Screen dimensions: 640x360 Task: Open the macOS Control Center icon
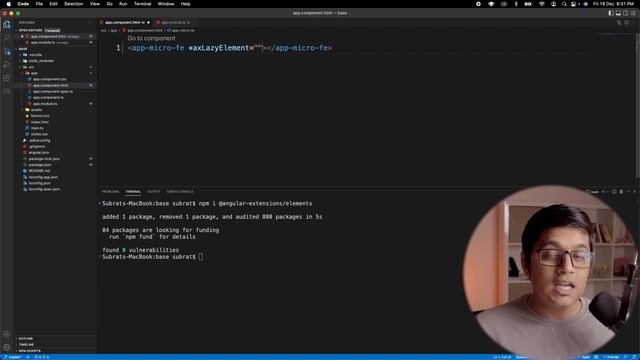pyautogui.click(x=573, y=4)
